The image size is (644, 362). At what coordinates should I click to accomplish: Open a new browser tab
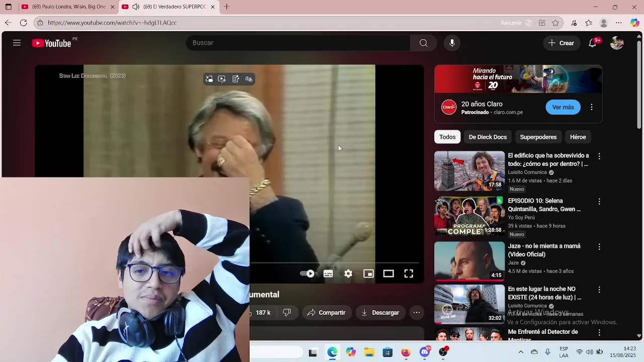(x=227, y=7)
